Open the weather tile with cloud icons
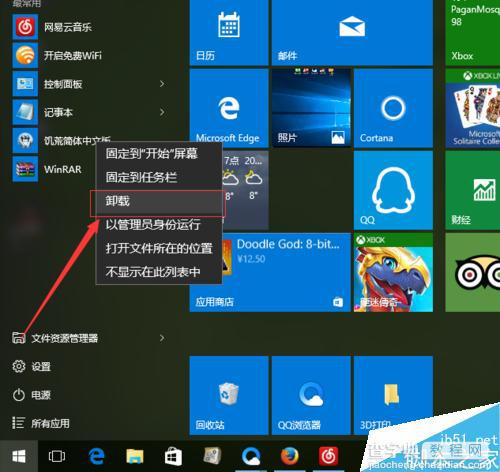 click(x=245, y=190)
